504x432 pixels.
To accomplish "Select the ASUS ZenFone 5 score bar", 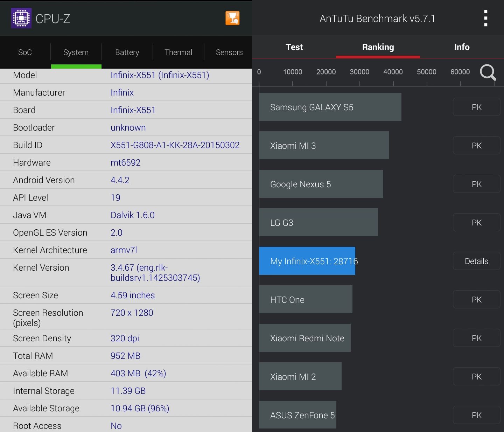I will point(297,415).
